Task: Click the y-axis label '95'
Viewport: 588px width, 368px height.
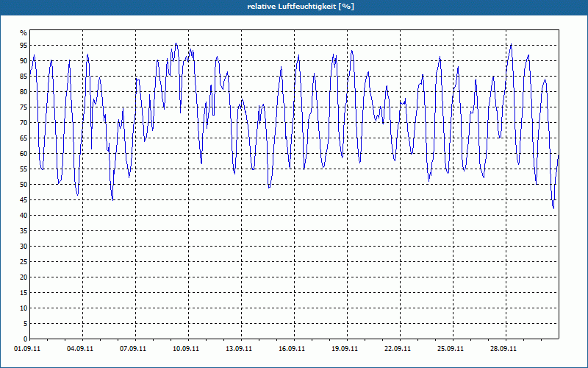Action: click(x=24, y=46)
